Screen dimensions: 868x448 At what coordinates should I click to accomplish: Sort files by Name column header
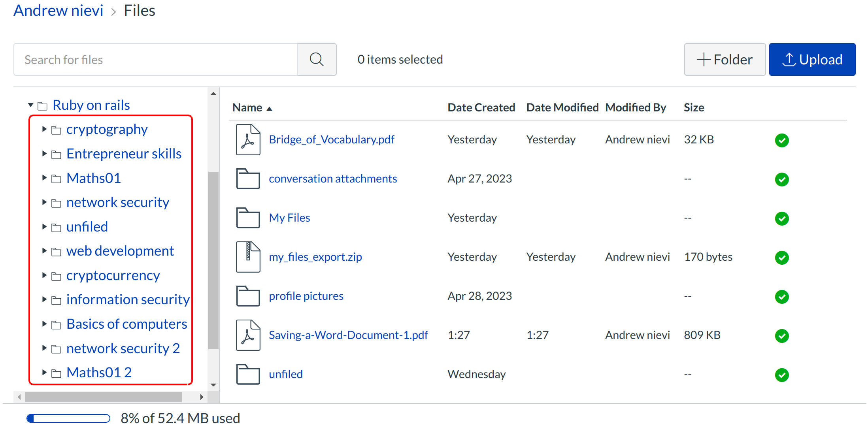247,107
